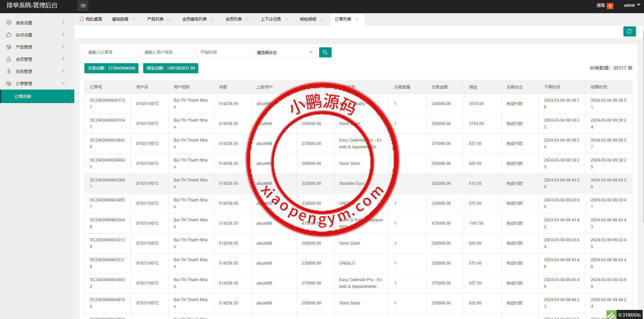
Task: Expand the 会员管理 sidebar section
Action: [x=63, y=59]
